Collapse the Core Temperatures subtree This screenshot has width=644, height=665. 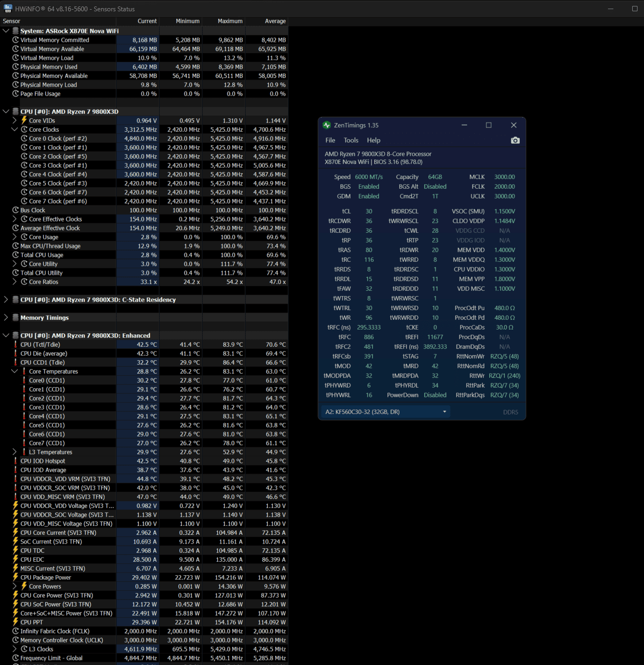coord(15,371)
